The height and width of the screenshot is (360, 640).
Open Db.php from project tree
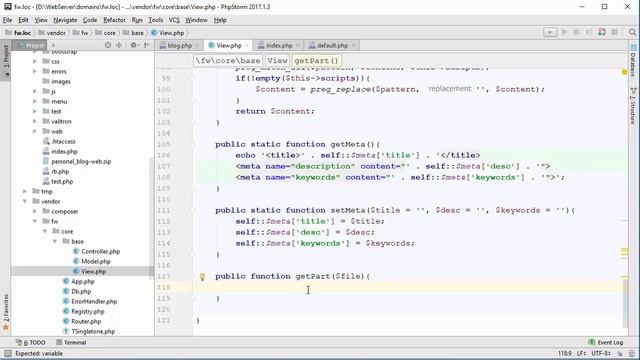point(77,291)
